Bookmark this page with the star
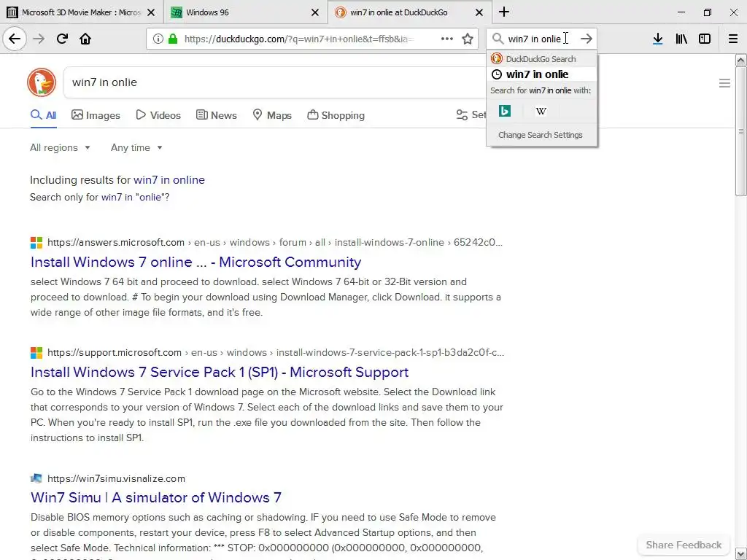This screenshot has width=747, height=560. (x=468, y=39)
